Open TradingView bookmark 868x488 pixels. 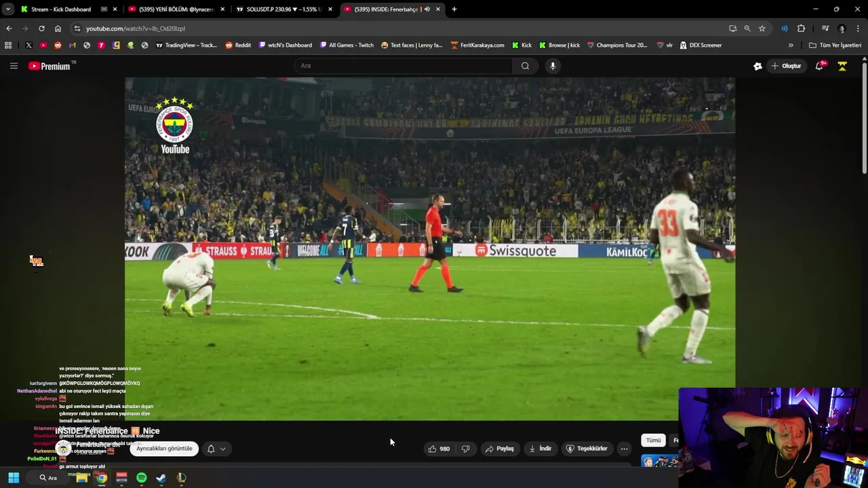(x=186, y=45)
